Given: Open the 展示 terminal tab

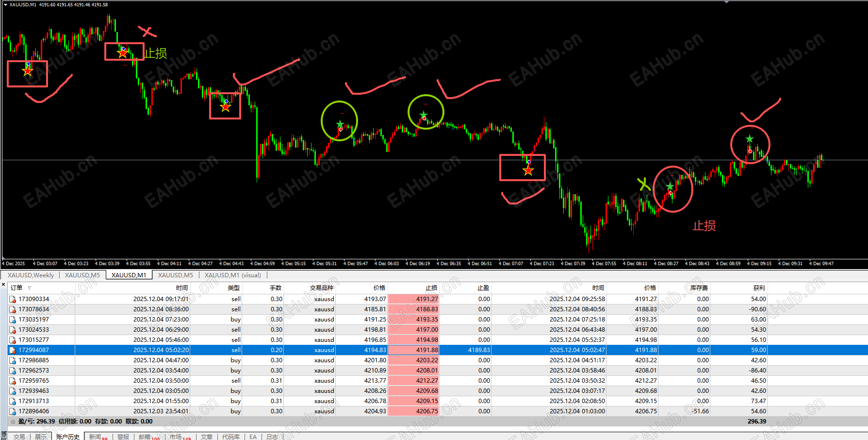Looking at the screenshot, I should (41, 437).
